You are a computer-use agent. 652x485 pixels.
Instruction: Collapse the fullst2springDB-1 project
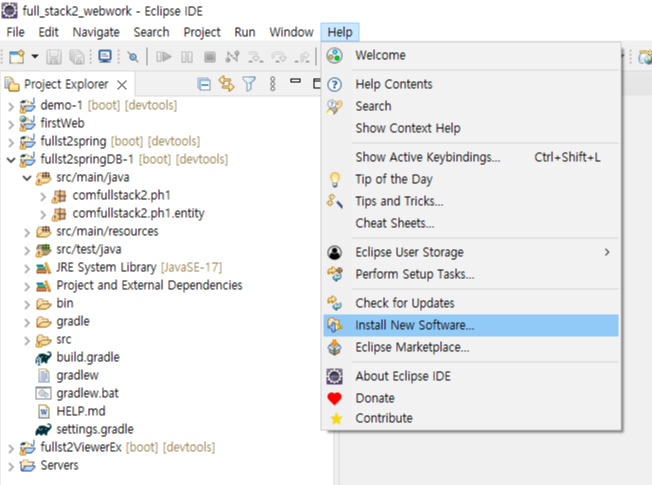(x=11, y=160)
